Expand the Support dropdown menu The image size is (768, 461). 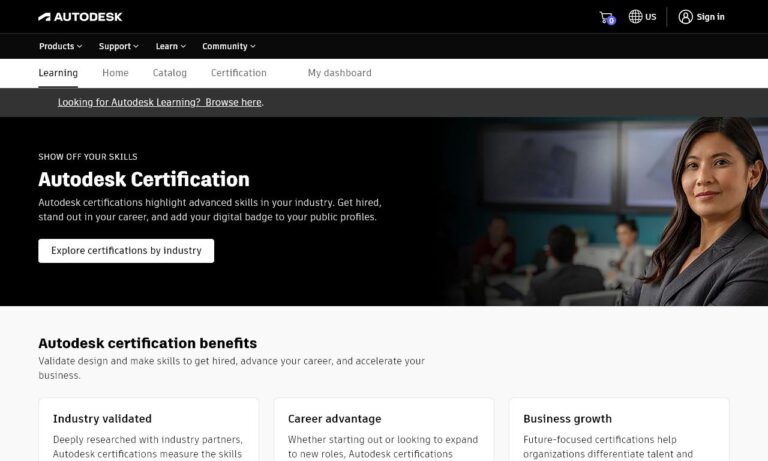[x=118, y=46]
